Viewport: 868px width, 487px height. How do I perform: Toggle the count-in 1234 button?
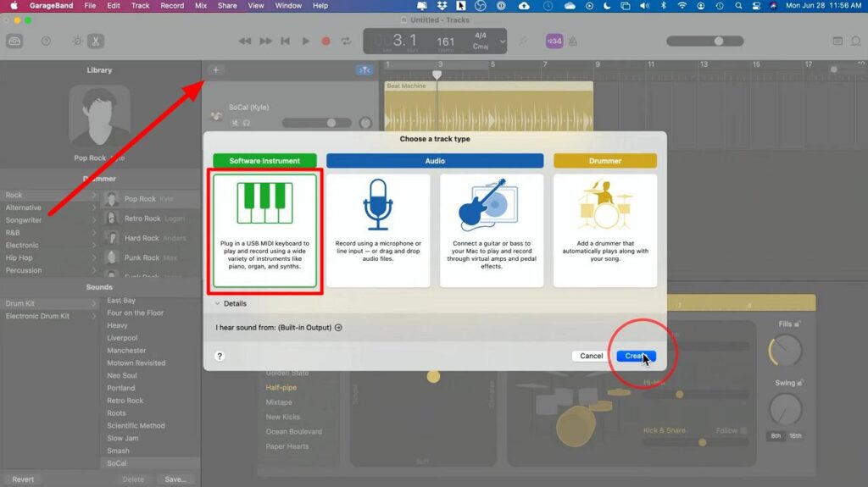[x=554, y=41]
